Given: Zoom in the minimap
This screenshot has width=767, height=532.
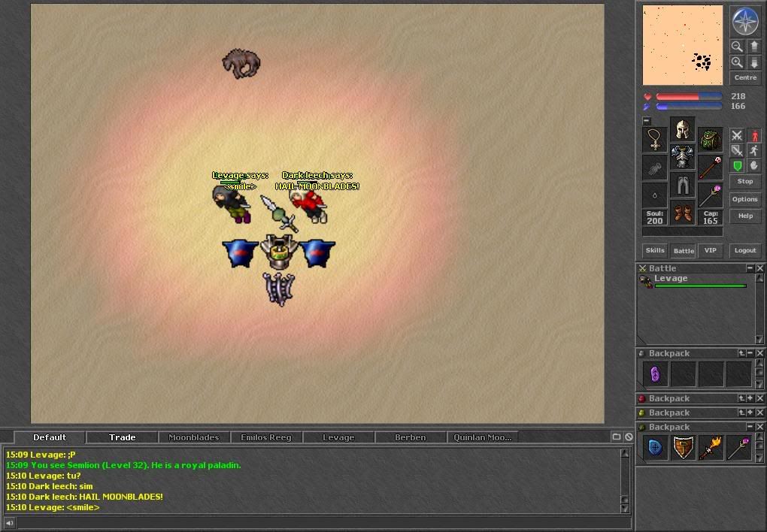Looking at the screenshot, I should [737, 62].
